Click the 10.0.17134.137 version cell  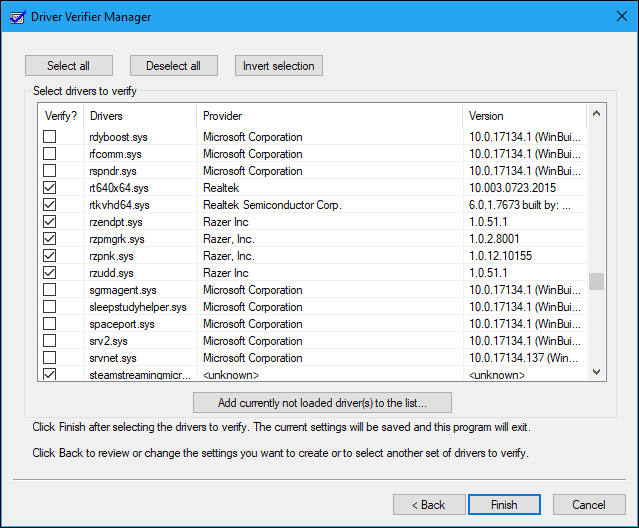point(523,358)
